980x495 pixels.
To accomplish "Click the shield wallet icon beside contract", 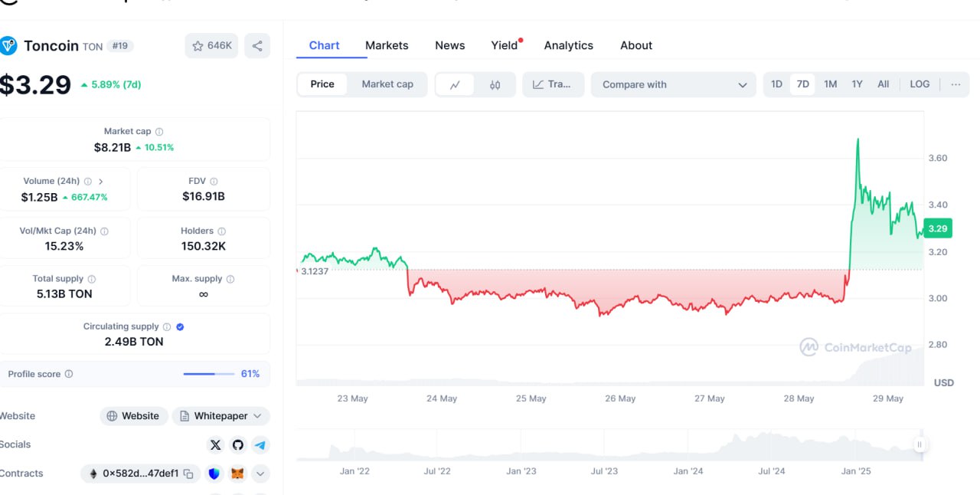I will [x=214, y=474].
